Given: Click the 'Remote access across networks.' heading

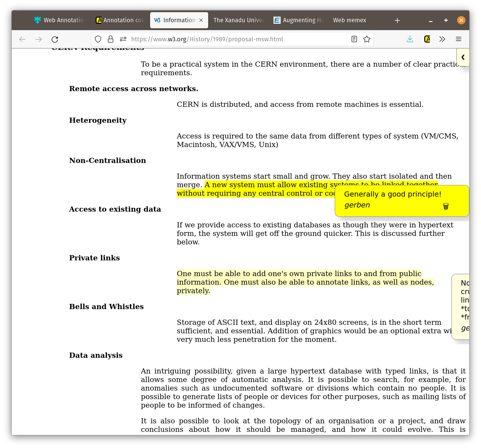Looking at the screenshot, I should [133, 89].
